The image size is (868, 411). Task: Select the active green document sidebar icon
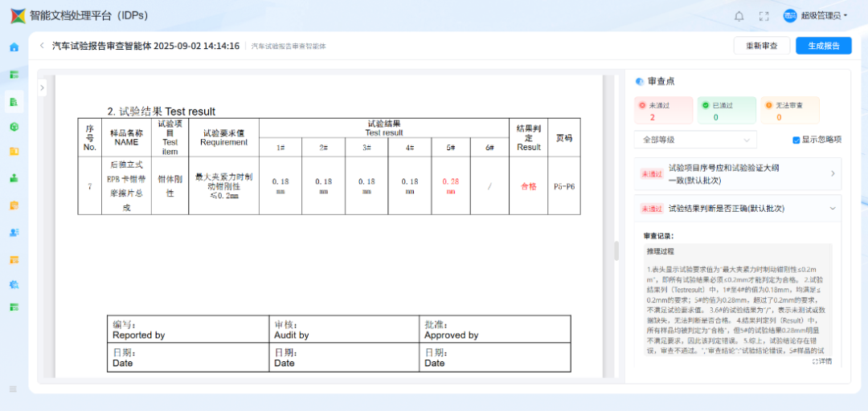[x=14, y=100]
